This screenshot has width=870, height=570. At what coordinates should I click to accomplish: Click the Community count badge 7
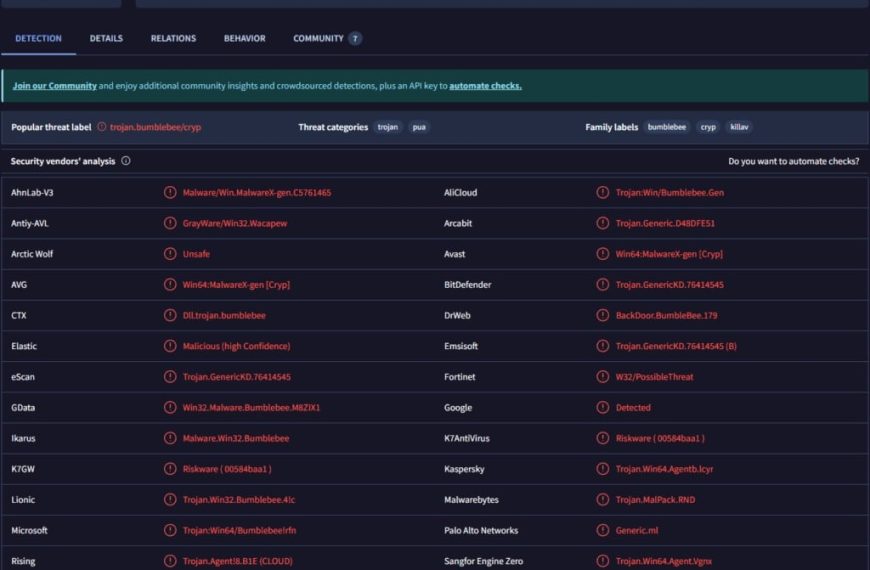pyautogui.click(x=355, y=38)
